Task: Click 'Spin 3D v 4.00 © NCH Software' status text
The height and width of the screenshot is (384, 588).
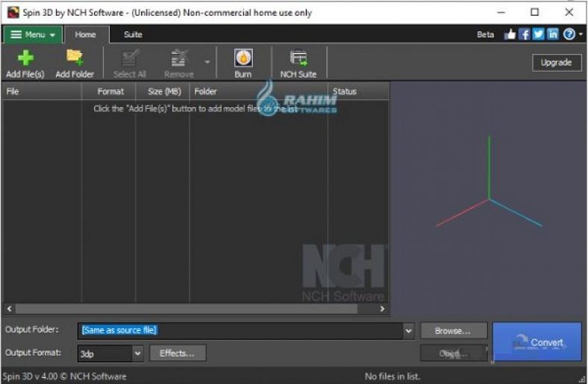Action: click(x=64, y=376)
